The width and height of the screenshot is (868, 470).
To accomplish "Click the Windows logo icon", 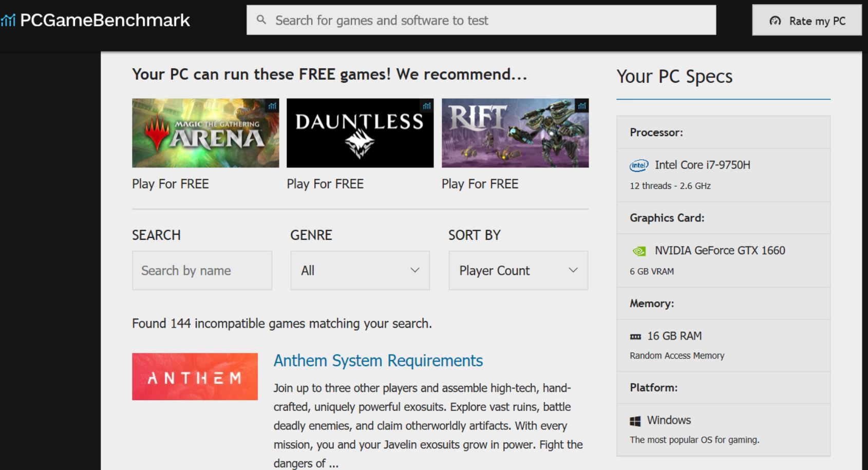I will click(x=635, y=421).
